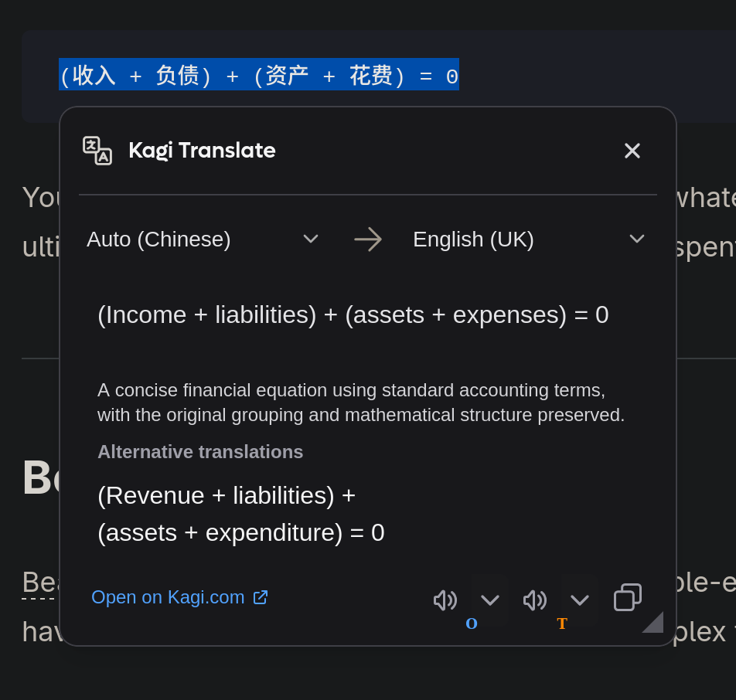Copy the translation to clipboard
The height and width of the screenshot is (700, 736).
(628, 597)
